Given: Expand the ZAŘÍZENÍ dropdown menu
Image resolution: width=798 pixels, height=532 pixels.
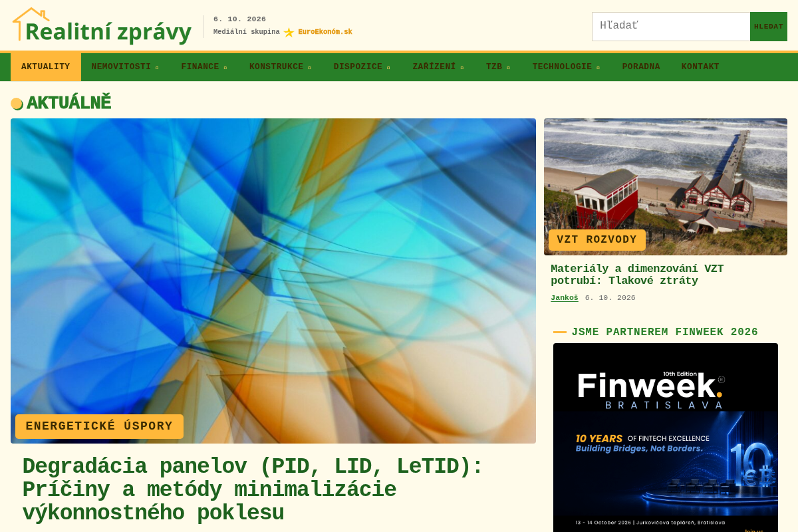Looking at the screenshot, I should 438,66.
